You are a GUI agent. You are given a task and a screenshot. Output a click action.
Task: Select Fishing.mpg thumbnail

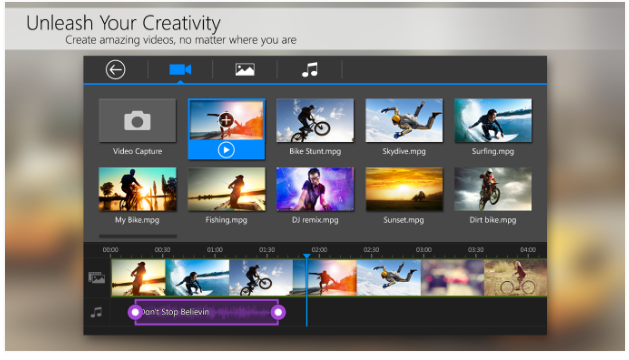(x=226, y=189)
